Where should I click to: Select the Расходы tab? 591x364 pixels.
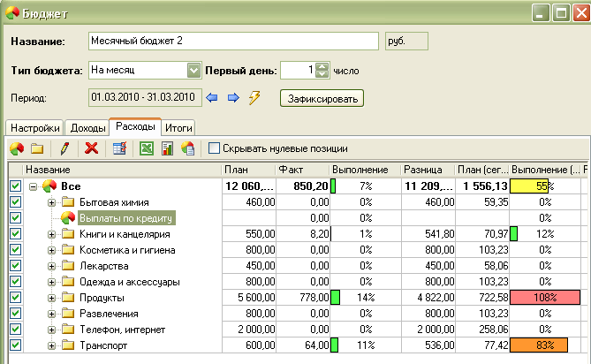[x=135, y=126]
